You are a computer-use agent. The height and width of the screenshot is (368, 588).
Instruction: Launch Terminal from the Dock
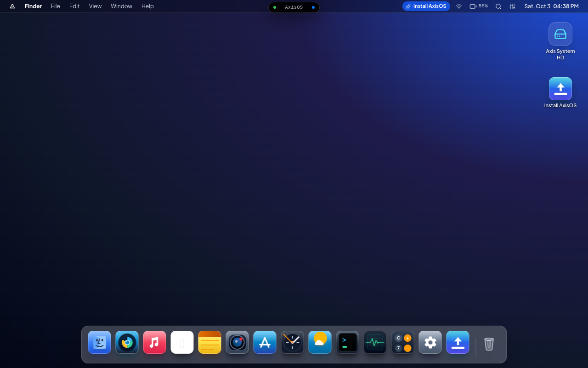pyautogui.click(x=347, y=342)
